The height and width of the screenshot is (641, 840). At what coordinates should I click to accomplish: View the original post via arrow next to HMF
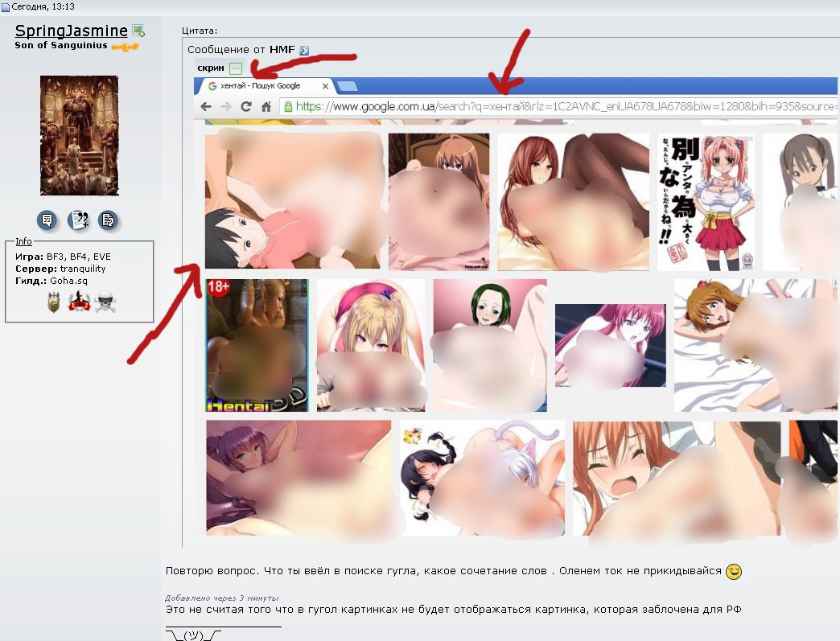303,50
